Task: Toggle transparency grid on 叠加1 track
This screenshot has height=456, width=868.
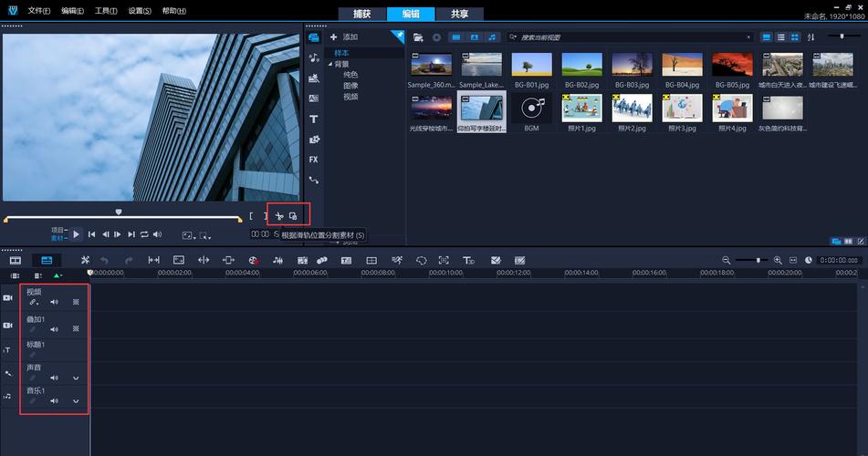Action: tap(76, 328)
